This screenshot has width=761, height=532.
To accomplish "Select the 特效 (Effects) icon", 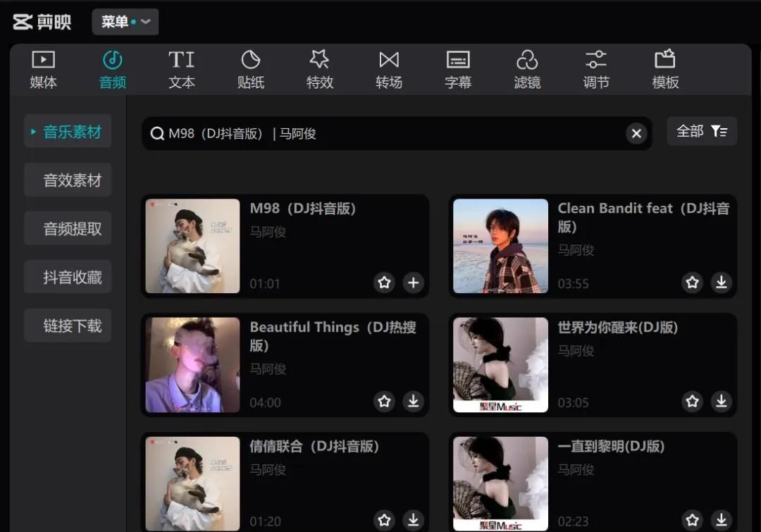I will coord(319,70).
